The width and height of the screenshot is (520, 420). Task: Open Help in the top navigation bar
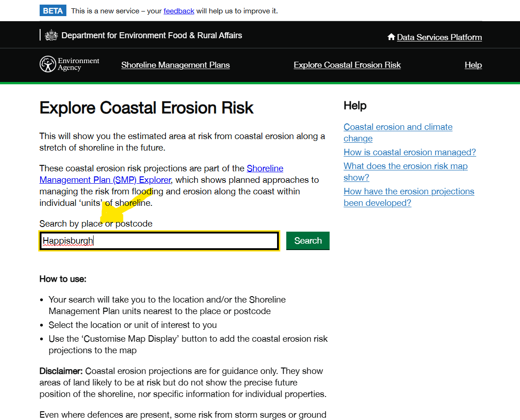473,65
